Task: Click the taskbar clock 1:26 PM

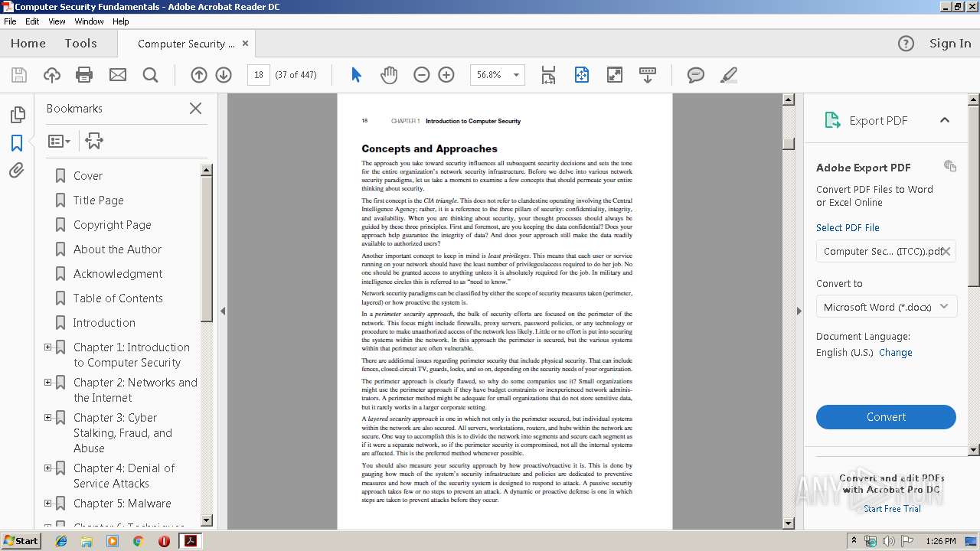Action: [940, 541]
